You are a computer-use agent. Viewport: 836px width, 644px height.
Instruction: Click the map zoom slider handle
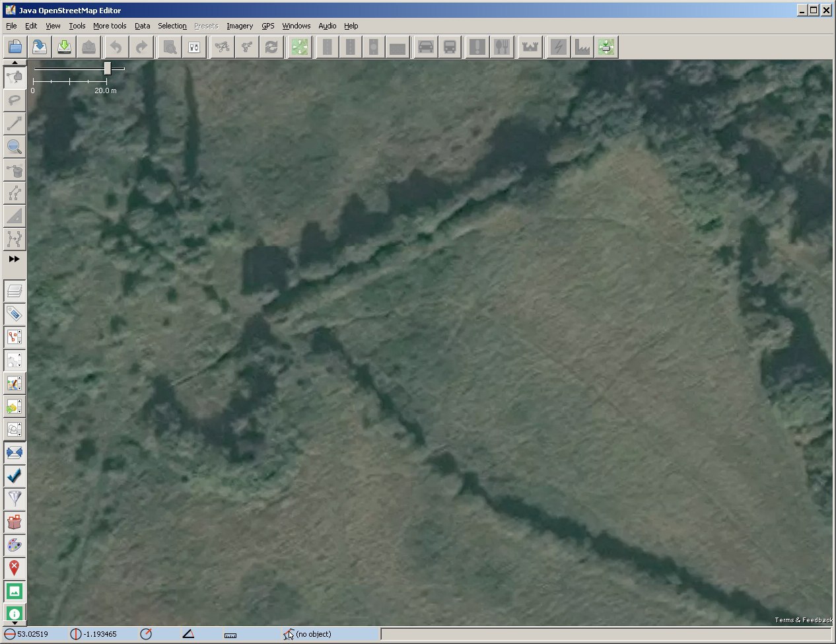click(108, 69)
